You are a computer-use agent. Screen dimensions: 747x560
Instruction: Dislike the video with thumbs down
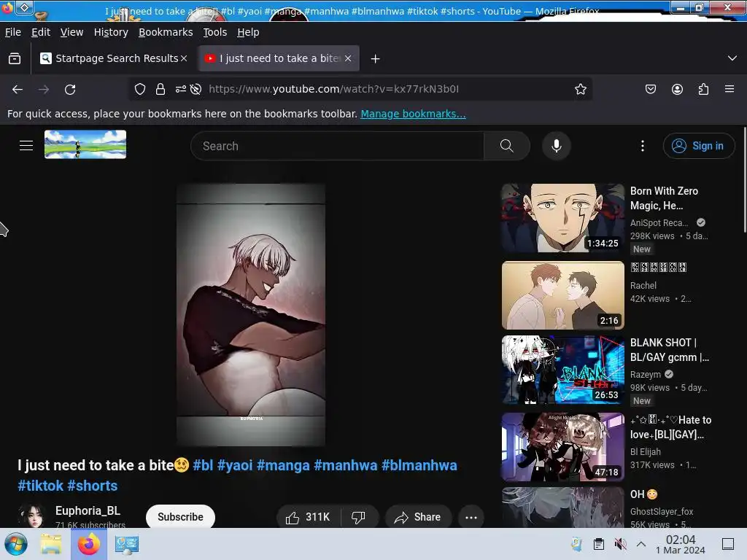coord(359,517)
